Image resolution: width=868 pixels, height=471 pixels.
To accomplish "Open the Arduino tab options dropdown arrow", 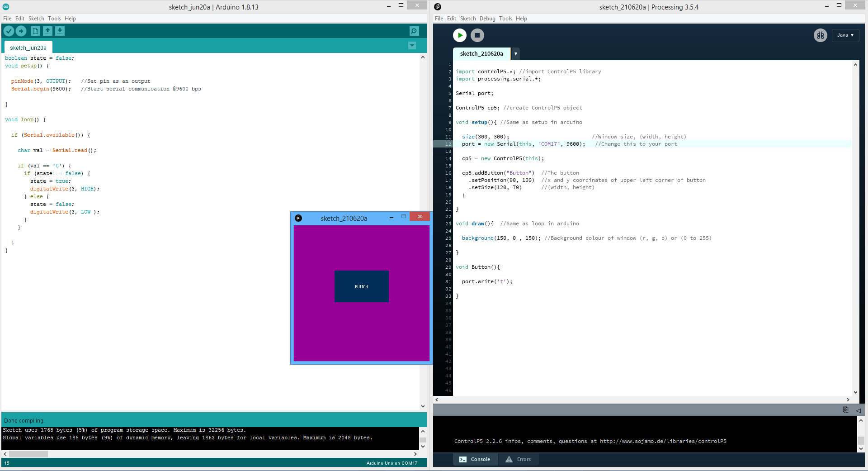I will [412, 46].
